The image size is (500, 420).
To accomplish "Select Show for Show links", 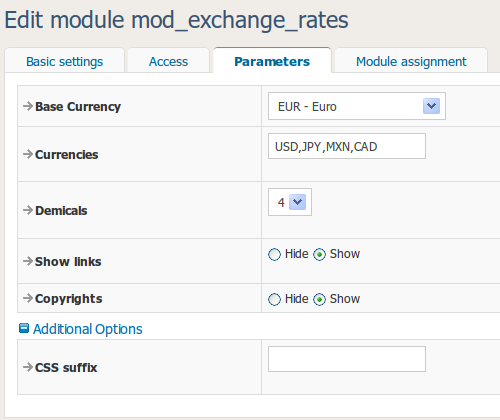I will click(x=319, y=255).
